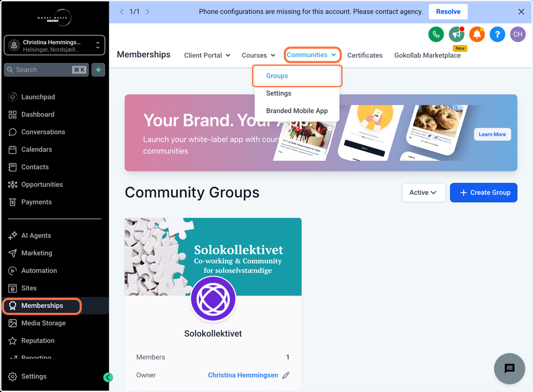Go to the next banner notification

click(148, 12)
